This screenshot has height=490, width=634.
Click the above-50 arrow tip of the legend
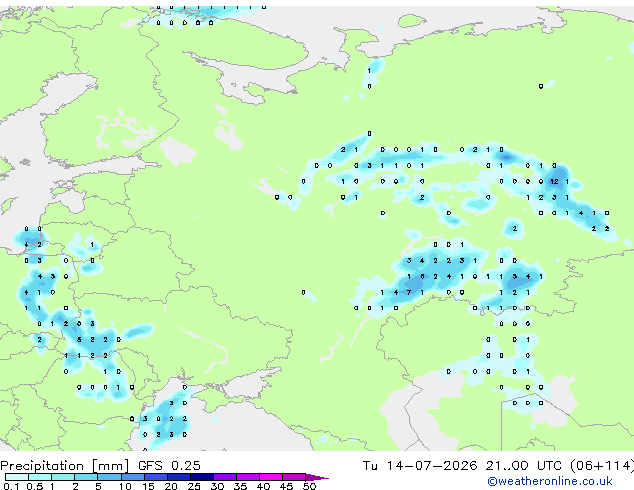tap(317, 477)
